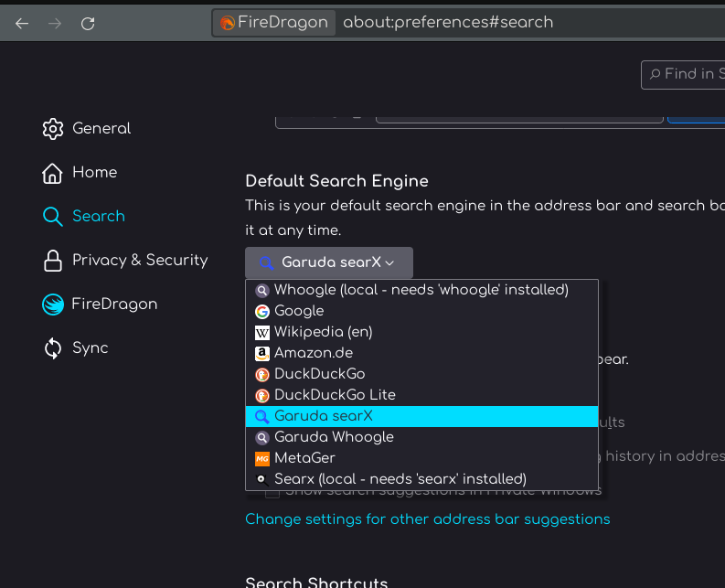Click the DuckDuckGo Lite duck icon

(x=262, y=396)
